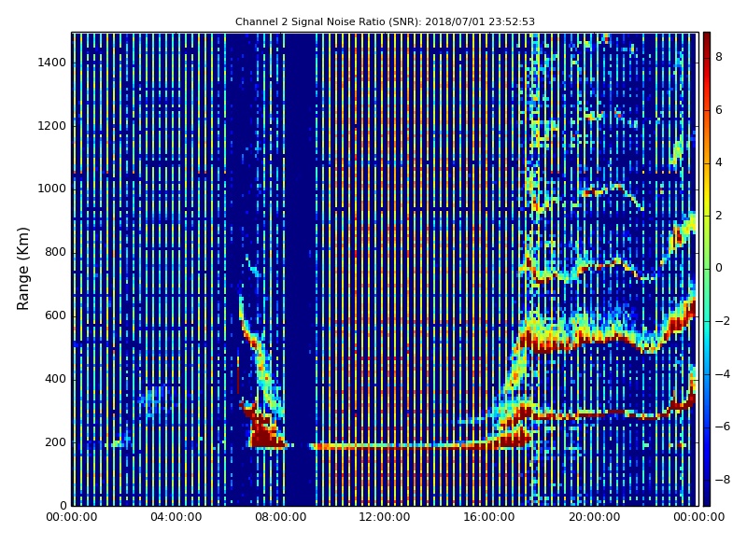The image size is (747, 560).
Task: Click the colorbar tick label '−4'
Action: click(723, 374)
